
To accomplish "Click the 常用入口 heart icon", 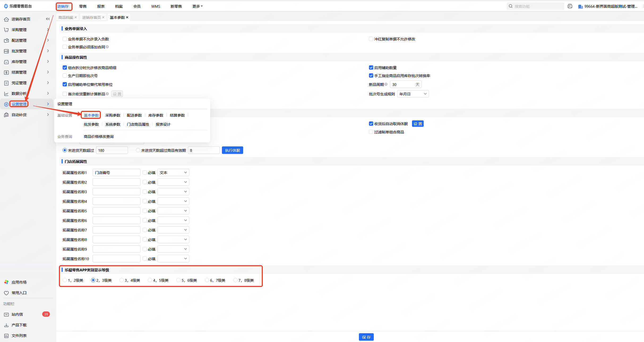I will pos(6,293).
